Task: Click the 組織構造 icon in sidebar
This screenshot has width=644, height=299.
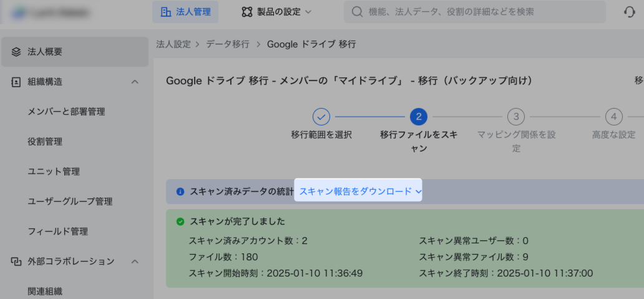Action: [16, 82]
